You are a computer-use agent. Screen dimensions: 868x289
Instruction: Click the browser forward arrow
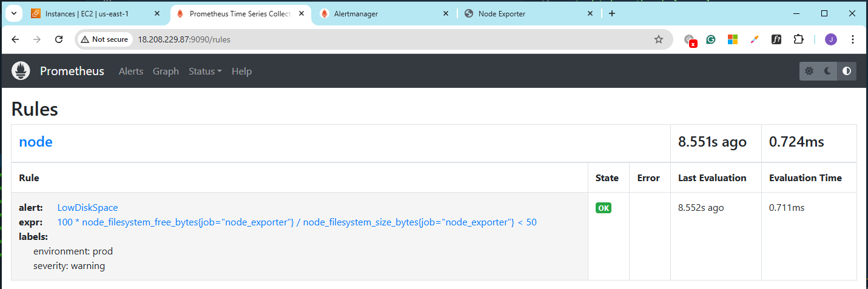tap(37, 39)
